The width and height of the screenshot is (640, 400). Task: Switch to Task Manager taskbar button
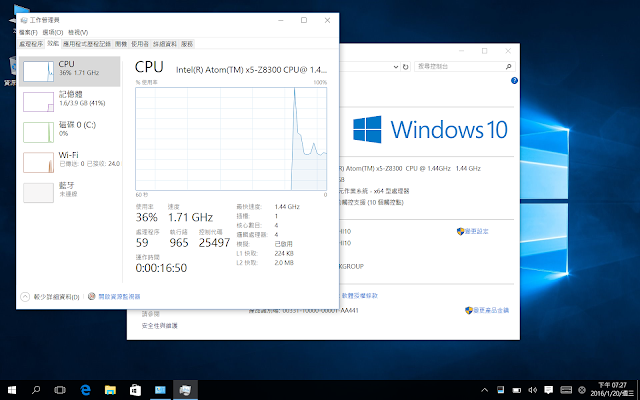click(x=185, y=390)
